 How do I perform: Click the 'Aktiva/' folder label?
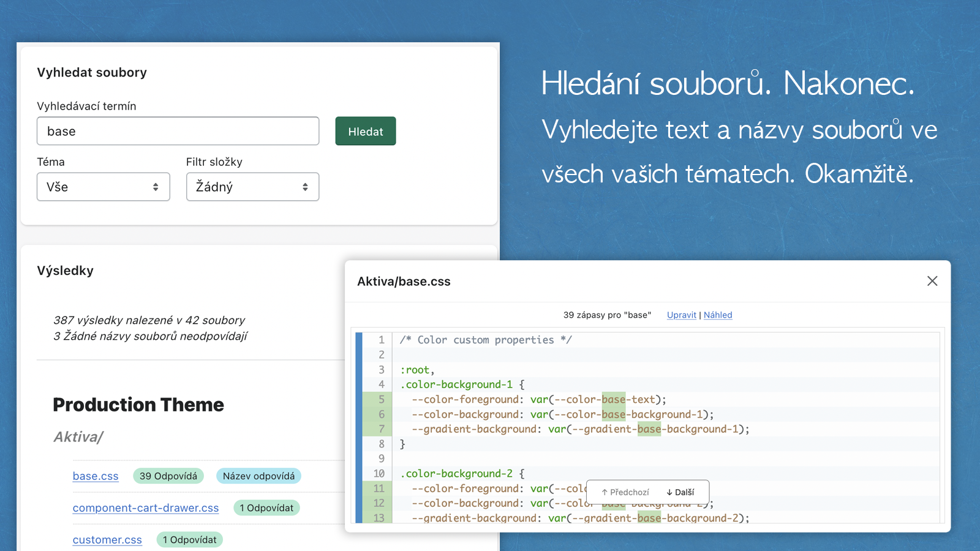click(78, 437)
